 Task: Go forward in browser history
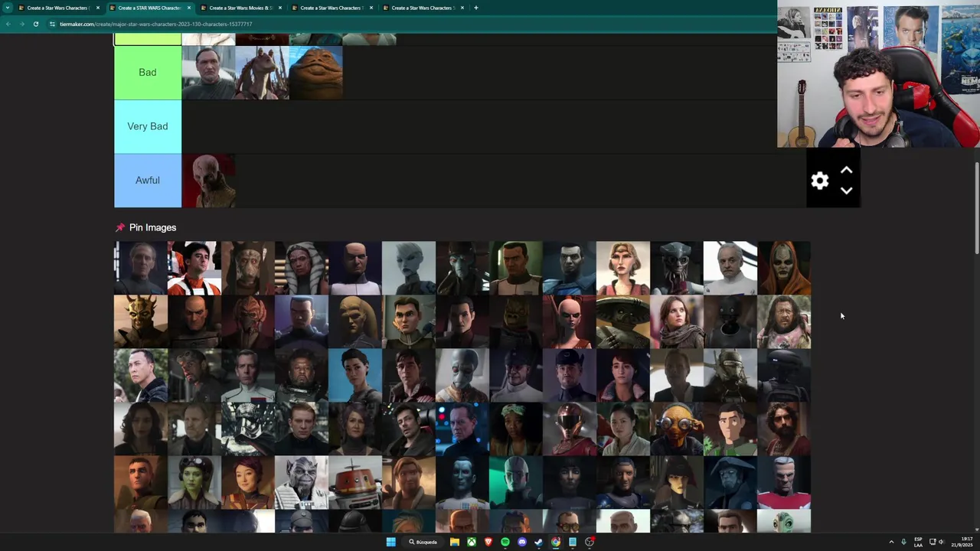click(x=21, y=24)
